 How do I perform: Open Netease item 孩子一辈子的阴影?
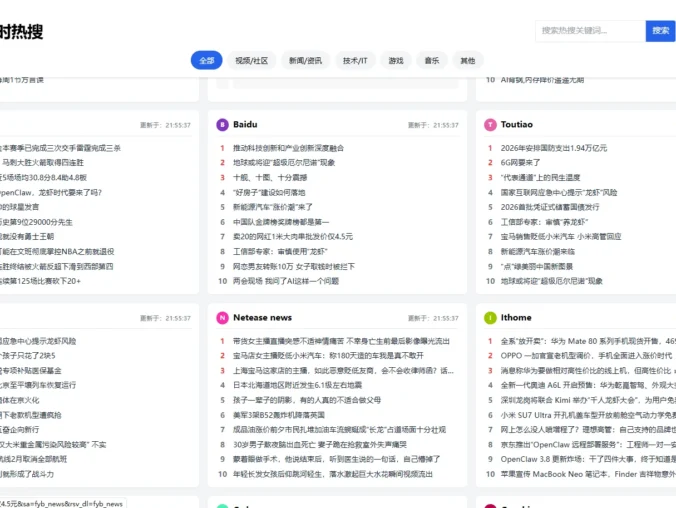307,400
